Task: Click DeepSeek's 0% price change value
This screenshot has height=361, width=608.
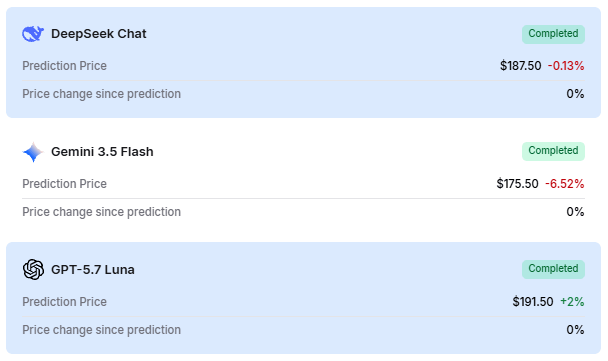Action: point(575,94)
